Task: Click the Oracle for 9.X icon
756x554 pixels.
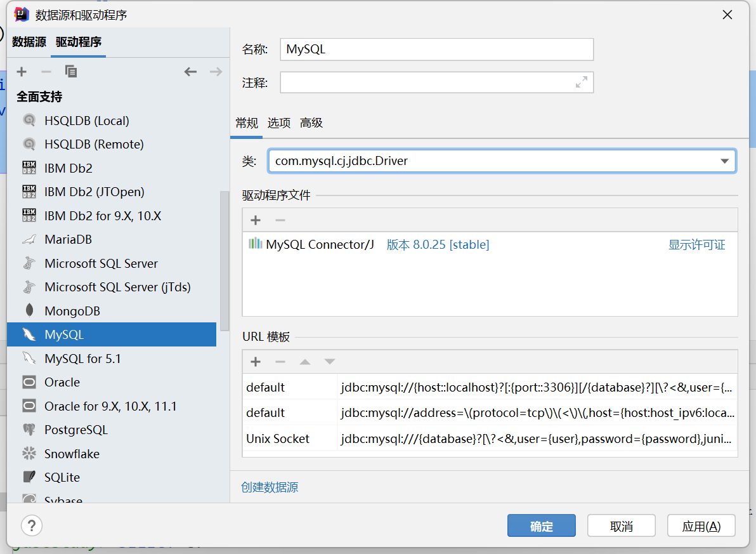Action: tap(29, 406)
